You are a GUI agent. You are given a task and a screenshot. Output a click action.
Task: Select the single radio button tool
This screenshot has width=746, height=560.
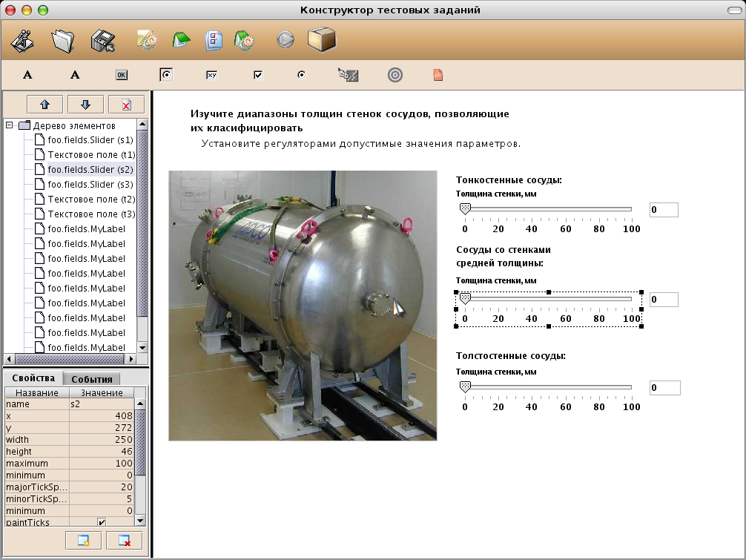[301, 75]
